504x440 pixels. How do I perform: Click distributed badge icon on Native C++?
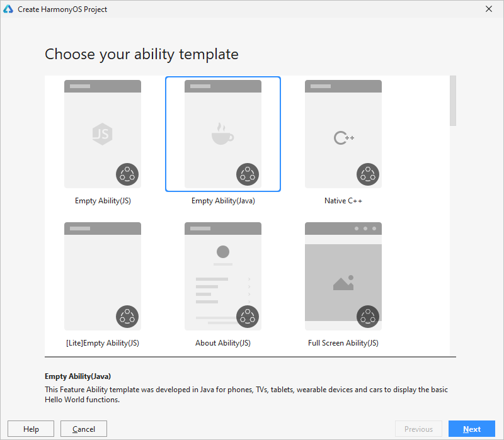tap(368, 174)
